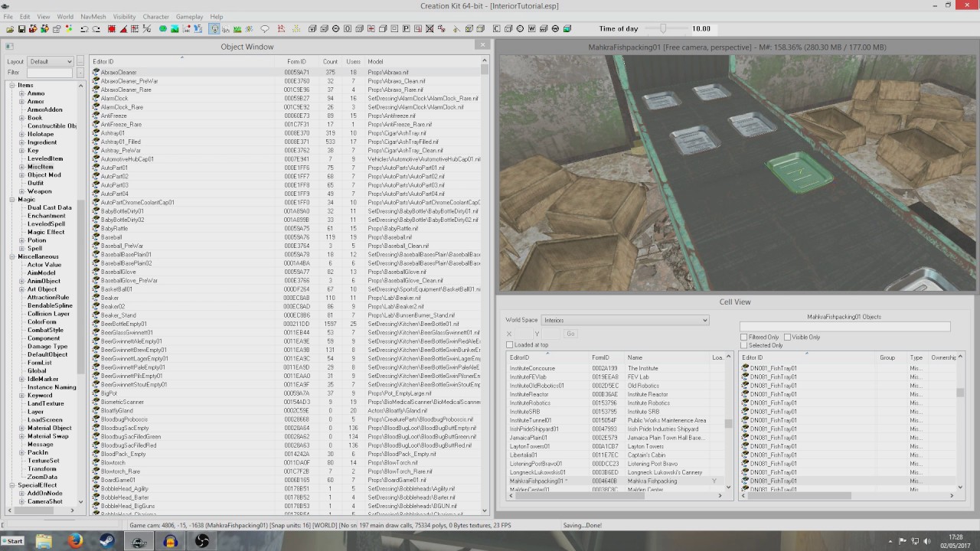
Task: Expand the Weapon tree node
Action: pos(22,191)
